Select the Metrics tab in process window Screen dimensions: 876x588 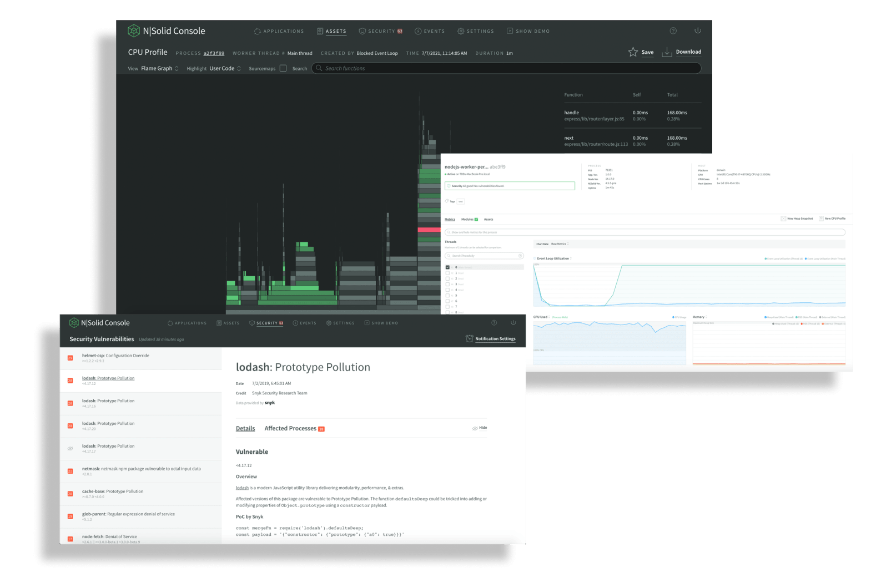(x=450, y=219)
